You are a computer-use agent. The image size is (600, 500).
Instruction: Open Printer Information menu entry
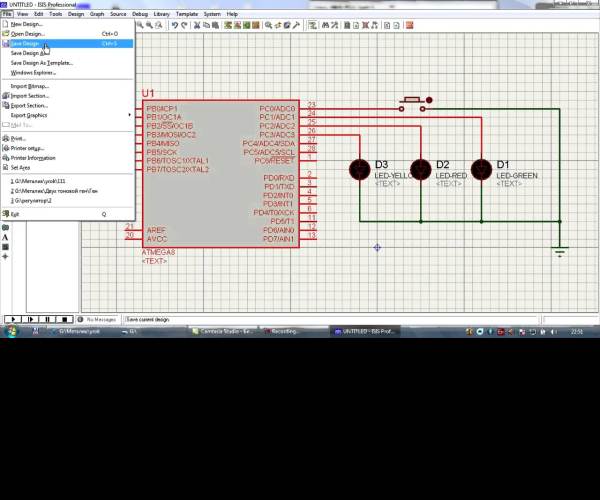(x=67, y=158)
